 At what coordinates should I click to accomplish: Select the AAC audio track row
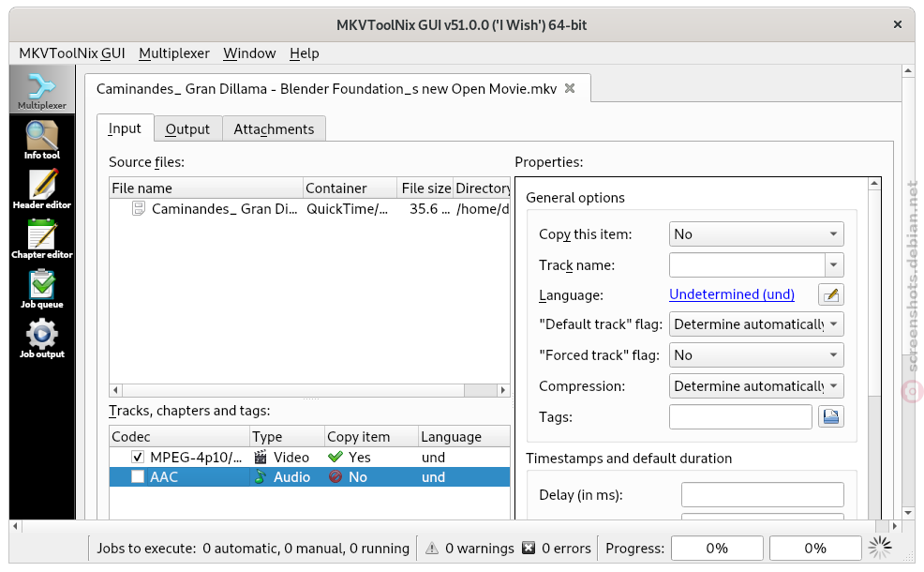309,477
